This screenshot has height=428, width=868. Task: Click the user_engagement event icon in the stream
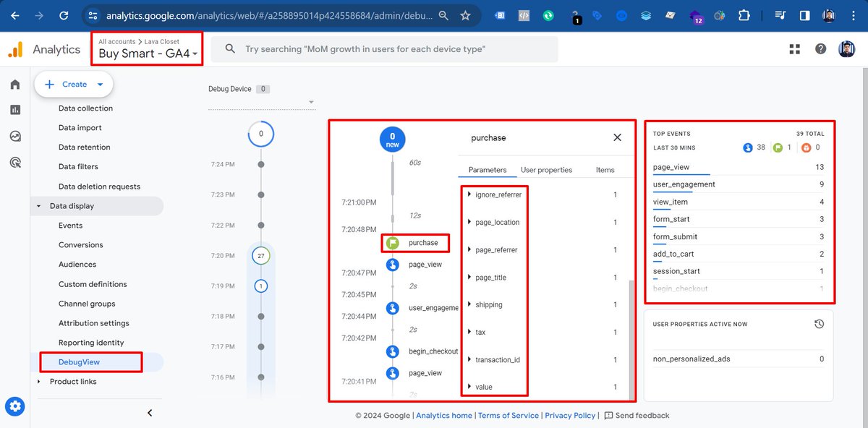[393, 308]
